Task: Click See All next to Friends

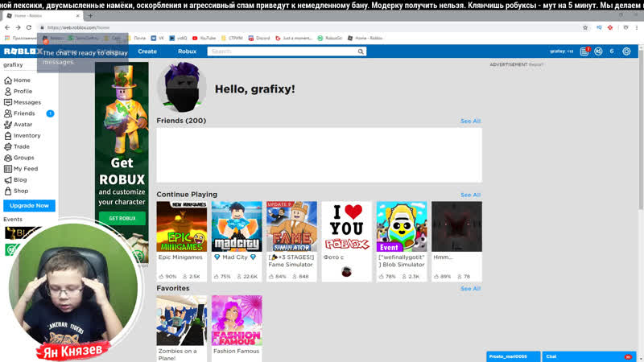Action: [x=470, y=121]
